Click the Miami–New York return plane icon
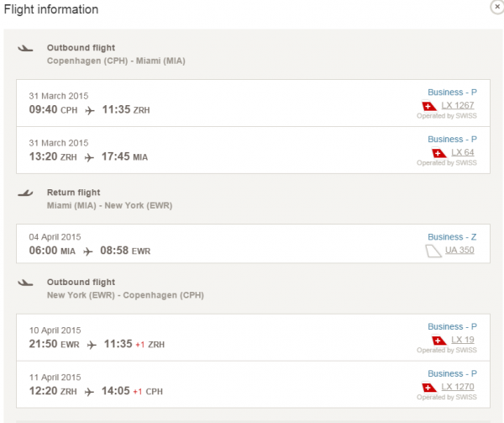The image size is (504, 423). coord(25,193)
